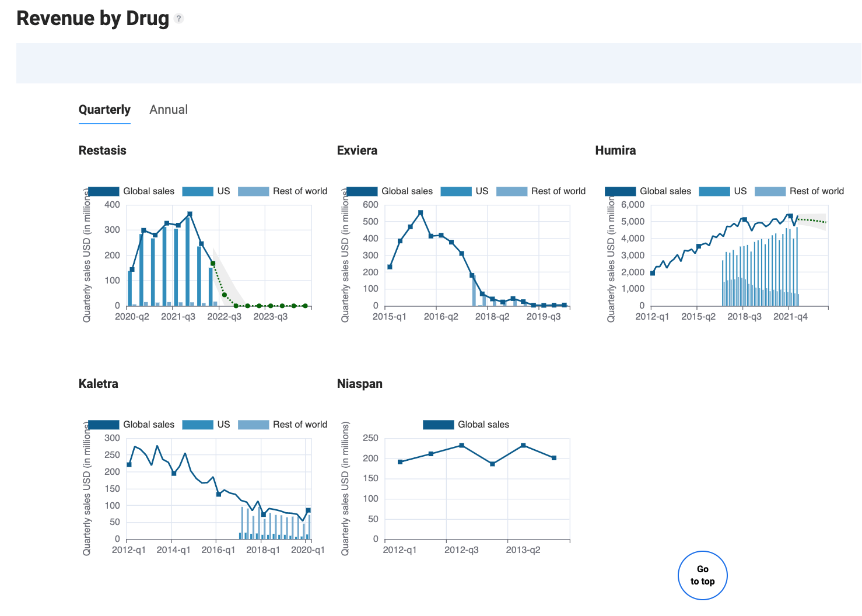This screenshot has height=616, width=862.
Task: Click the first data point on Kaletra line
Action: point(129,464)
